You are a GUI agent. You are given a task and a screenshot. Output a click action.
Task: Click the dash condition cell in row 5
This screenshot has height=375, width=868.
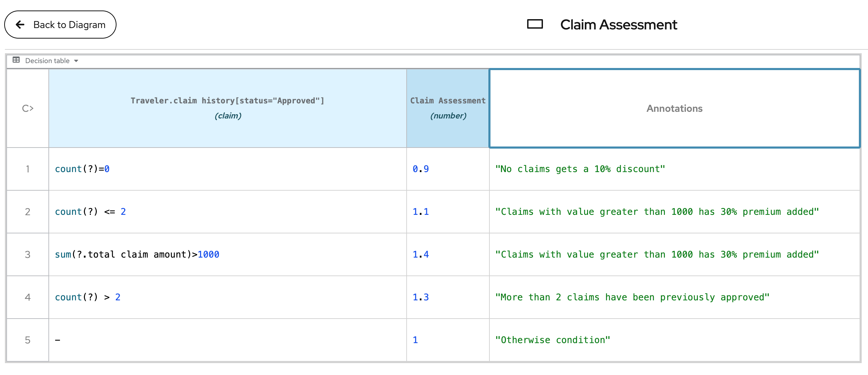coord(228,340)
